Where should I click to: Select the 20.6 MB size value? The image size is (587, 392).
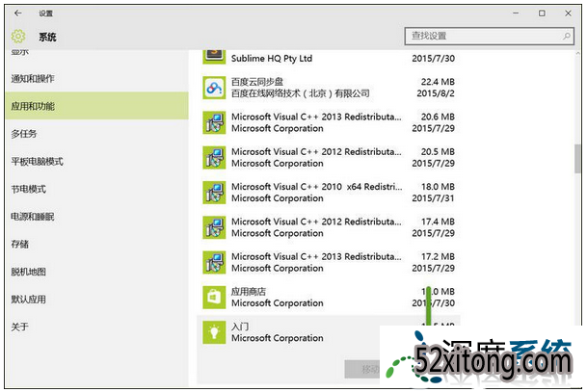pos(438,117)
